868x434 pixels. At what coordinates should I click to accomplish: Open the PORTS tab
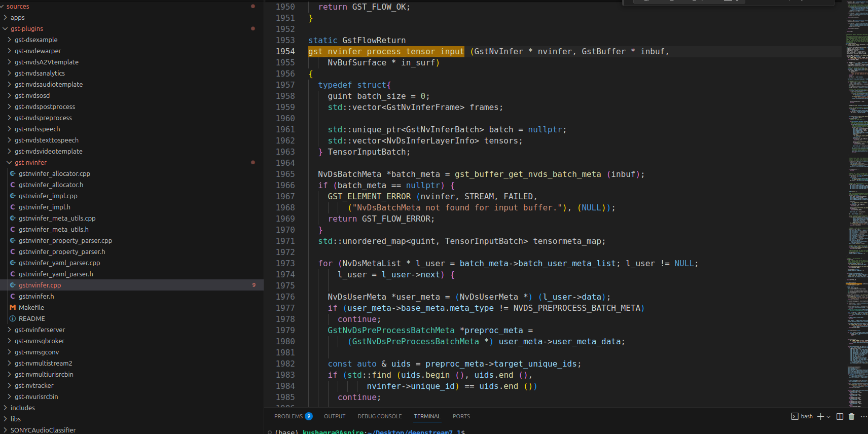(x=461, y=416)
